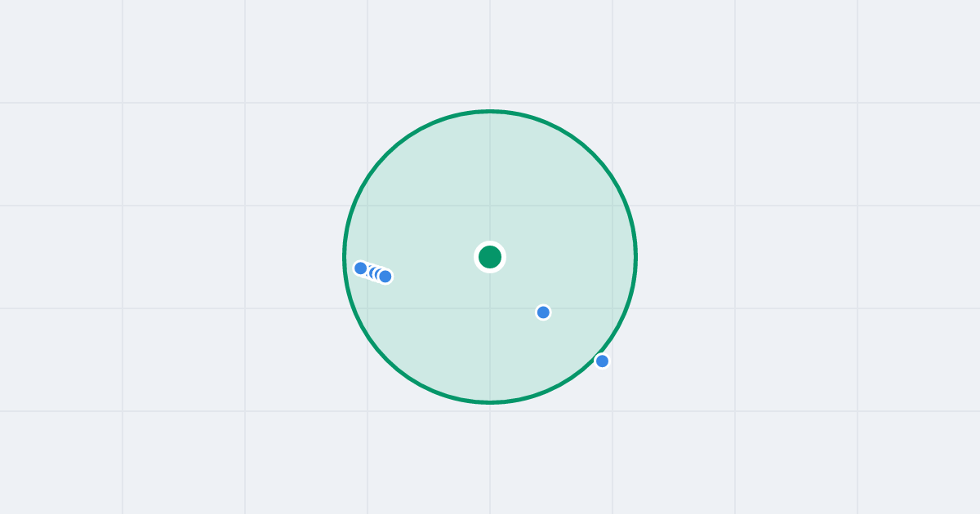The width and height of the screenshot is (980, 514).
Task: Click the bottommost point of the circle outline
Action: pyautogui.click(x=490, y=402)
